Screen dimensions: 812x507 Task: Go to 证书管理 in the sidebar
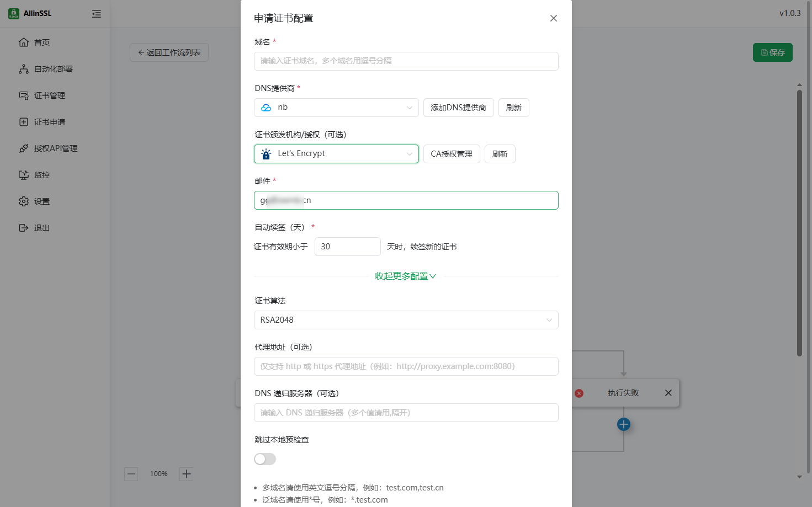[x=50, y=95]
